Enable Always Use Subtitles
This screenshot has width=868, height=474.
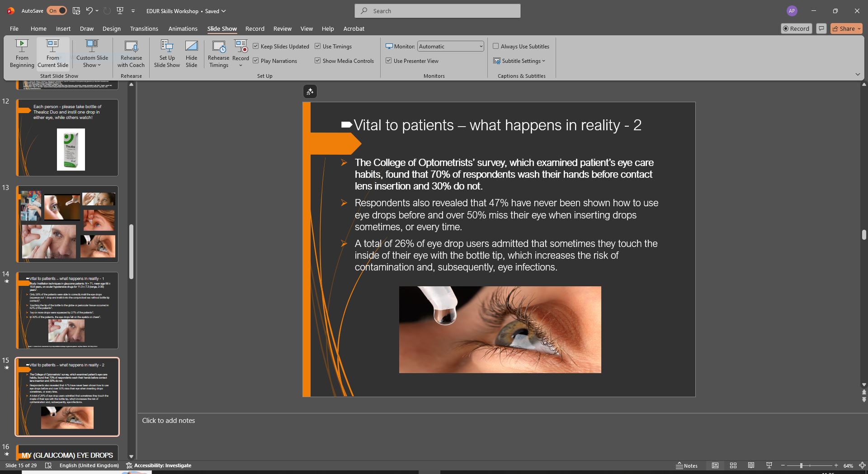pyautogui.click(x=496, y=46)
